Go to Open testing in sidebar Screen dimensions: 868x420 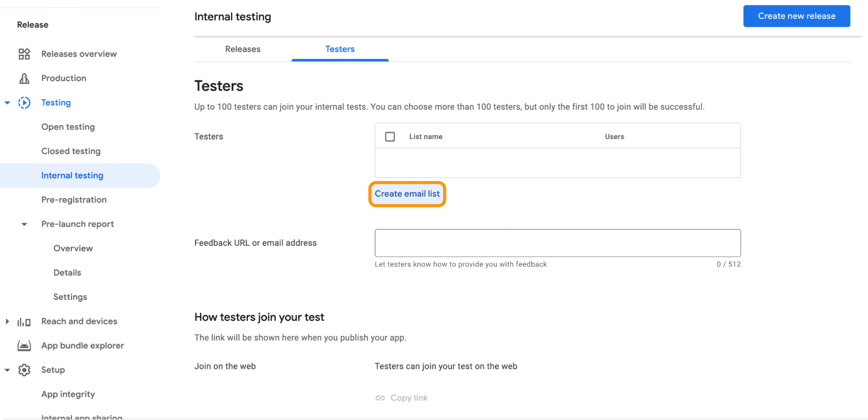click(x=68, y=127)
